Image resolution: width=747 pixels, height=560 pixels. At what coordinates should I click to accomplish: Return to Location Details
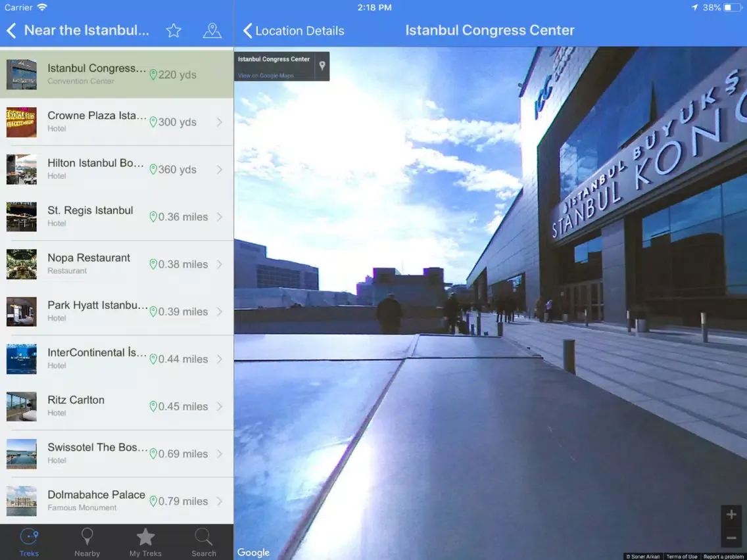[293, 31]
